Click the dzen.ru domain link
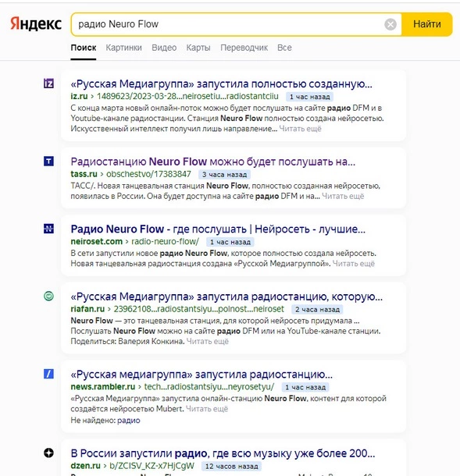The width and height of the screenshot is (460, 476). tap(85, 465)
